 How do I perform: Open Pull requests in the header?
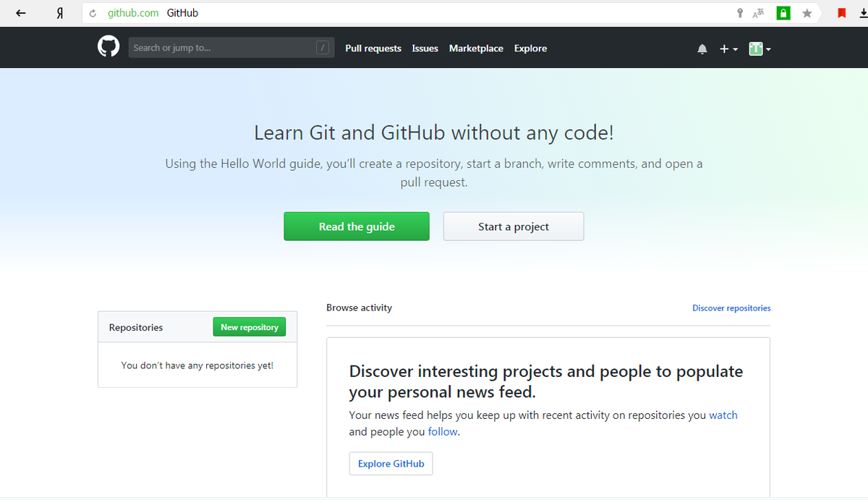pyautogui.click(x=373, y=48)
